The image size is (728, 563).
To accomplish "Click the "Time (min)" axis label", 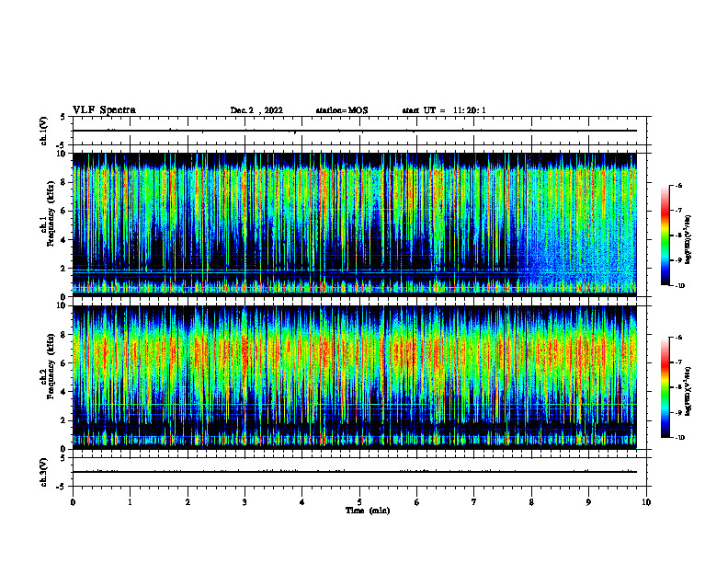I will coord(368,511).
